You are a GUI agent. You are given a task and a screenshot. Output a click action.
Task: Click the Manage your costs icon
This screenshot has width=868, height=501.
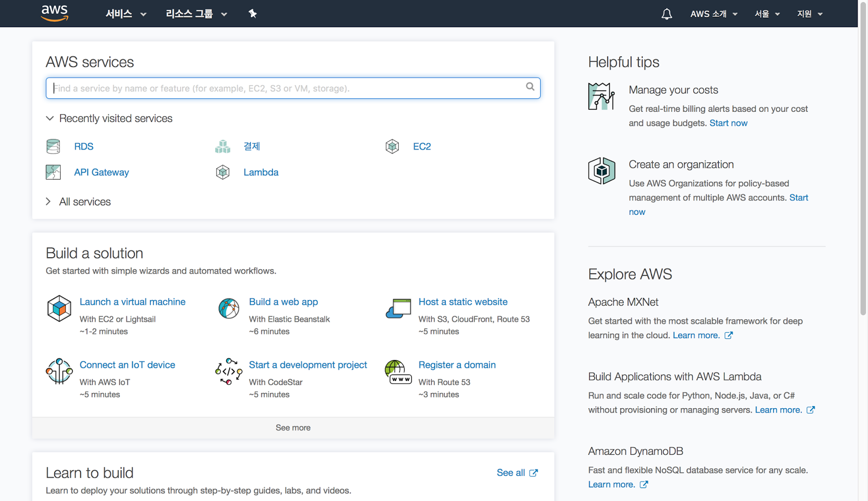602,96
